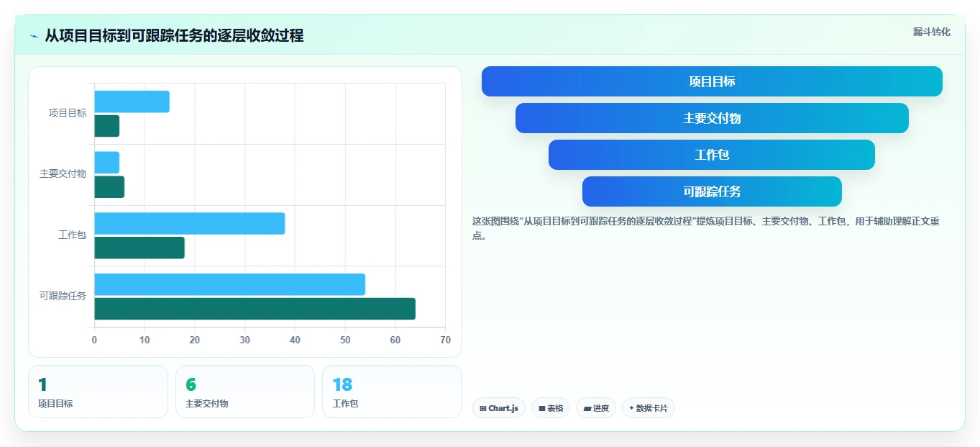
Task: Click the icon in the 进度 tag
Action: pyautogui.click(x=587, y=408)
